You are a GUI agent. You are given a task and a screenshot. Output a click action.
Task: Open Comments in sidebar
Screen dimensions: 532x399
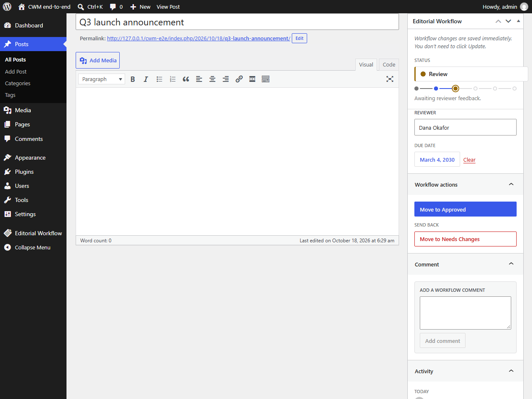point(33,139)
